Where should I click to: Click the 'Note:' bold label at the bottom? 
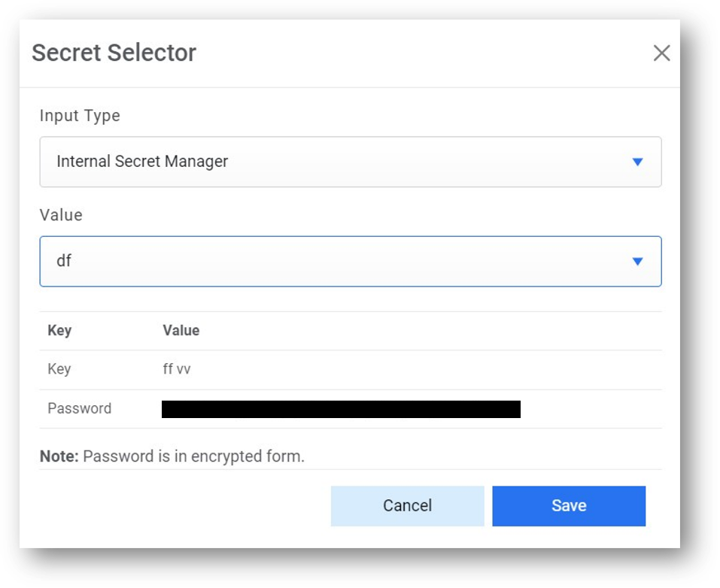coord(57,456)
